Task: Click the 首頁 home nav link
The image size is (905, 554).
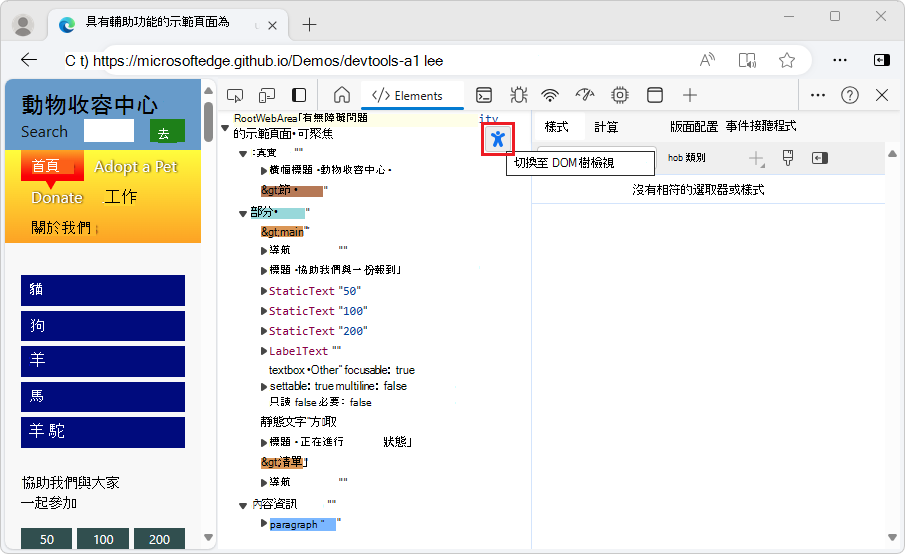Action: (x=51, y=166)
